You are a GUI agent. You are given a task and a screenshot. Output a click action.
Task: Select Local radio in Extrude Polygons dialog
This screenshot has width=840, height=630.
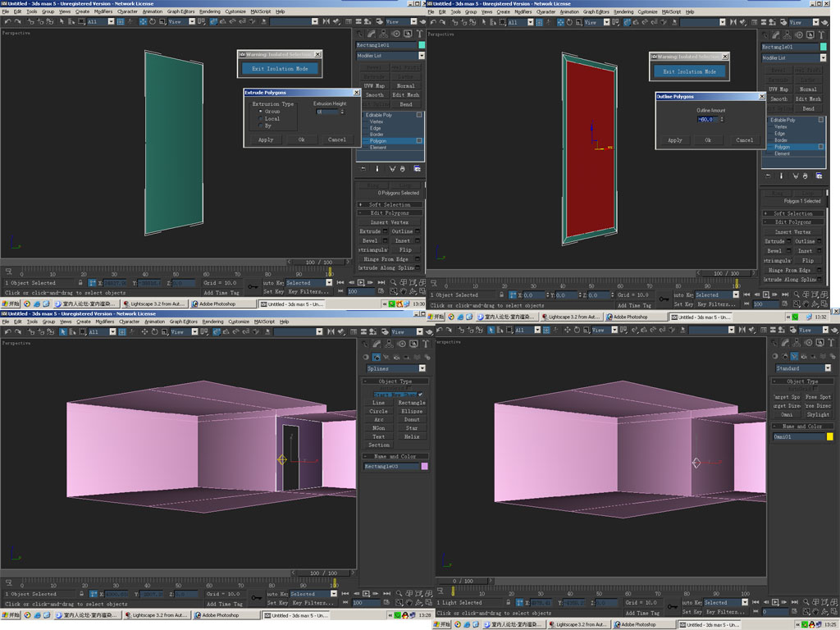click(260, 118)
